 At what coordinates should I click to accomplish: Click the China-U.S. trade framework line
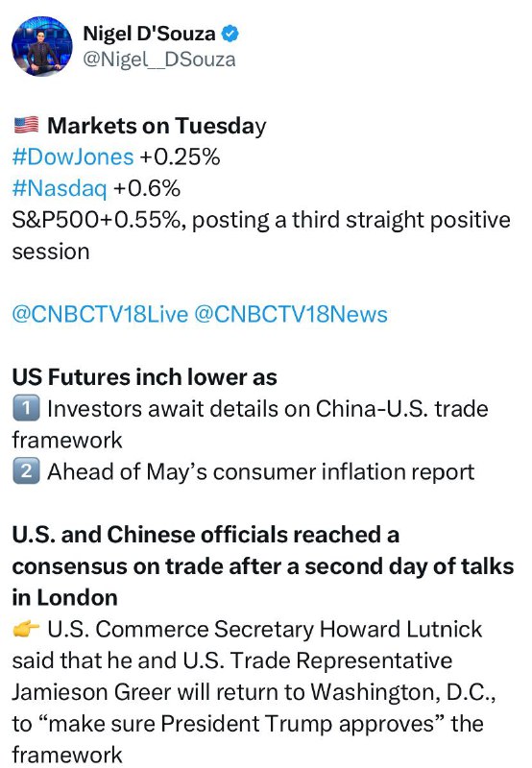(251, 424)
